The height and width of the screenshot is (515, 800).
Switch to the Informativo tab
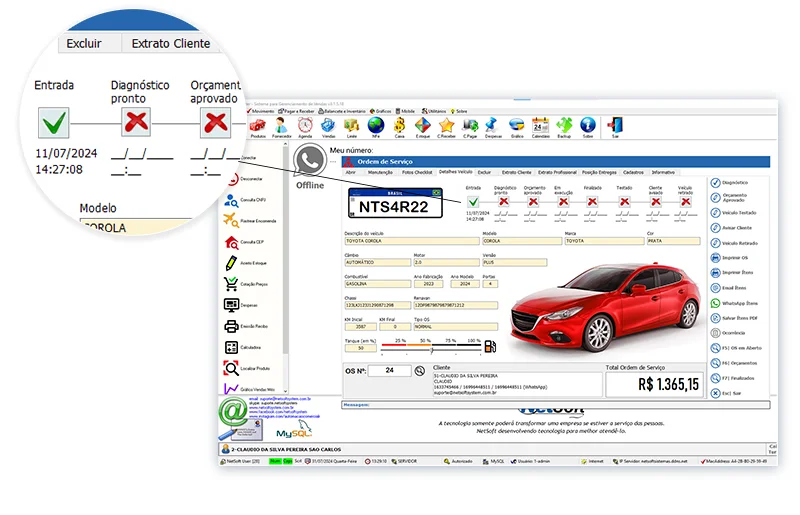[x=663, y=173]
